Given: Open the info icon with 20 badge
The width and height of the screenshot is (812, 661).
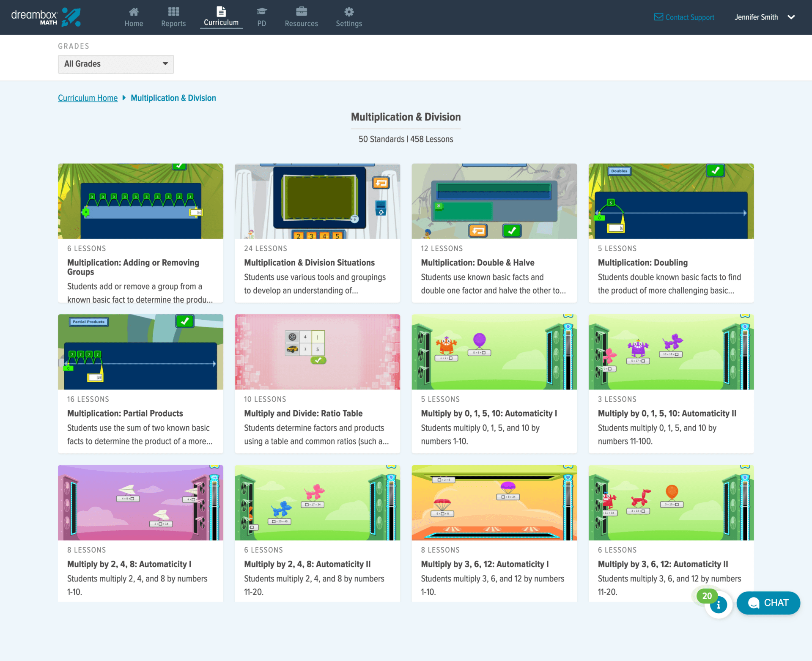Looking at the screenshot, I should point(718,605).
